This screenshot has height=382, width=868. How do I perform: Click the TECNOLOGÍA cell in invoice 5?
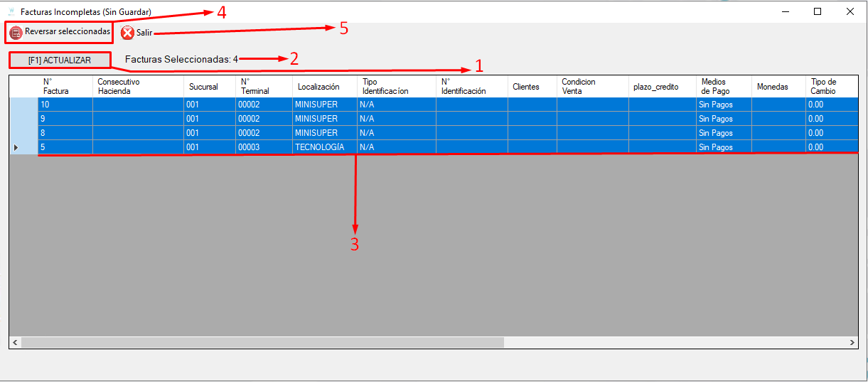click(x=324, y=147)
